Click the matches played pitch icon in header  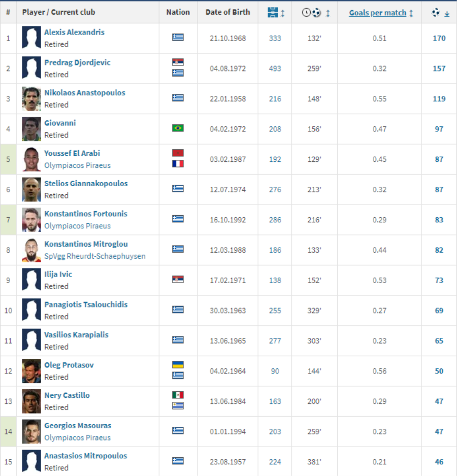pyautogui.click(x=273, y=13)
